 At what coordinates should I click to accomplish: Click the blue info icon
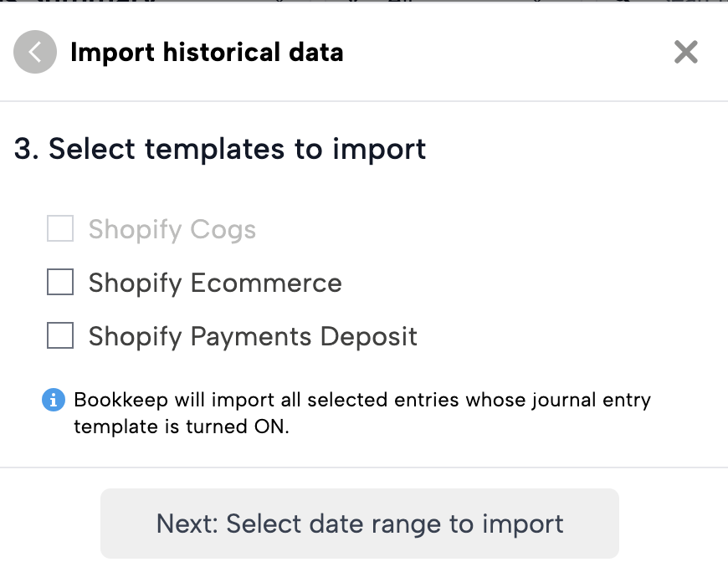click(54, 400)
